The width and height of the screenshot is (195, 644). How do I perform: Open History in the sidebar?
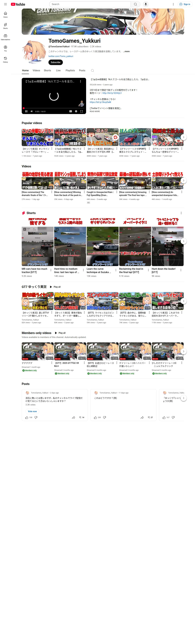[x=5, y=60]
